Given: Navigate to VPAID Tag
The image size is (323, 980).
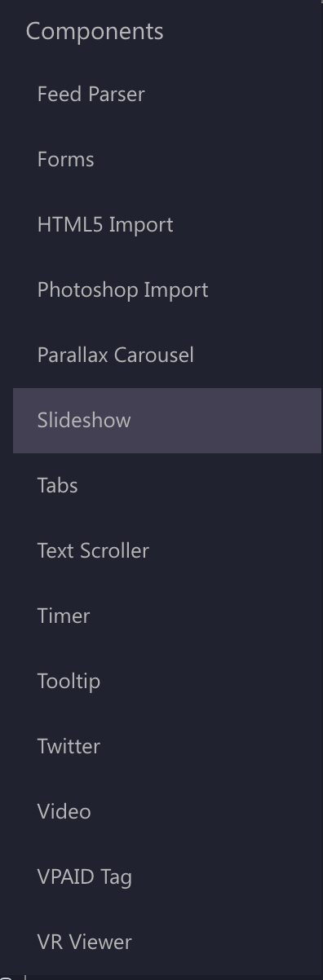Looking at the screenshot, I should click(x=167, y=877).
